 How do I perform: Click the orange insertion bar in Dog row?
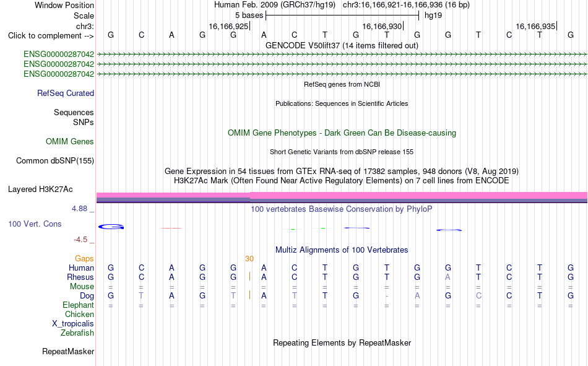[x=250, y=295]
